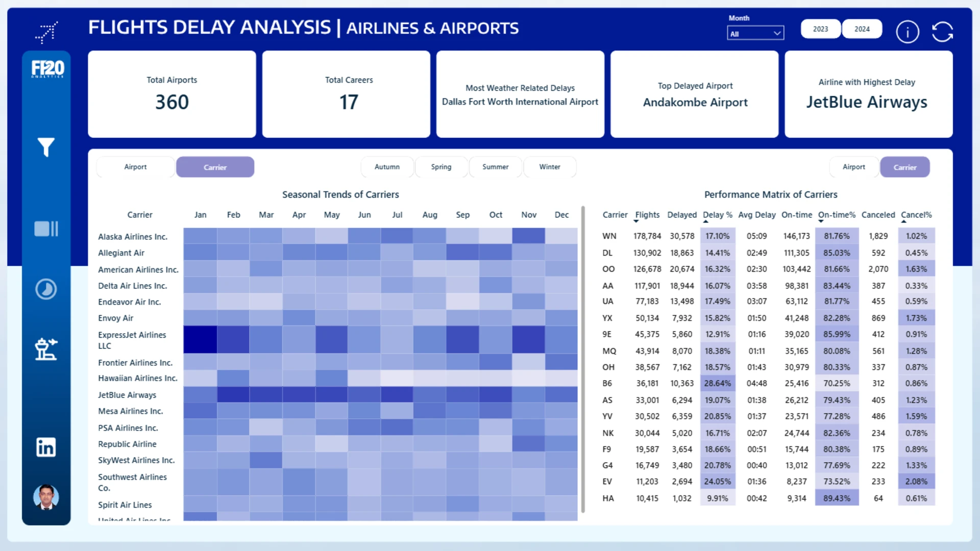
Task: Click the B6 carrier row in matrix
Action: [768, 383]
